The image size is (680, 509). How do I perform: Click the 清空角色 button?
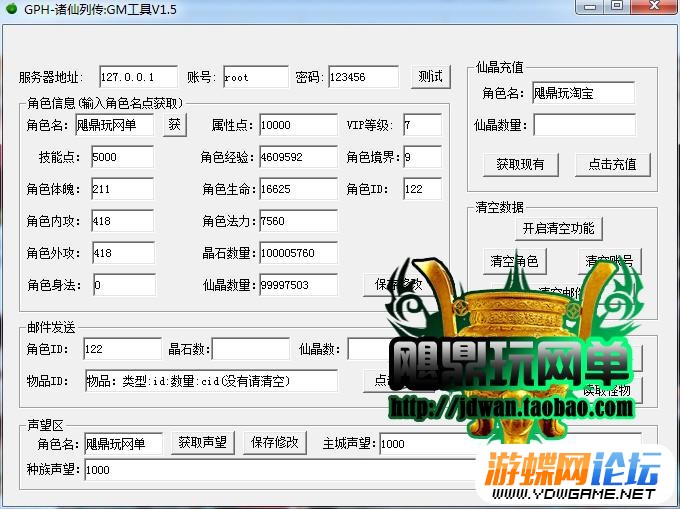514,261
